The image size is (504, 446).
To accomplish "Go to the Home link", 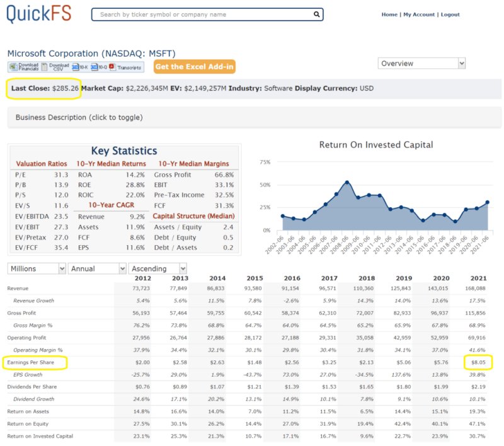I will coord(389,14).
